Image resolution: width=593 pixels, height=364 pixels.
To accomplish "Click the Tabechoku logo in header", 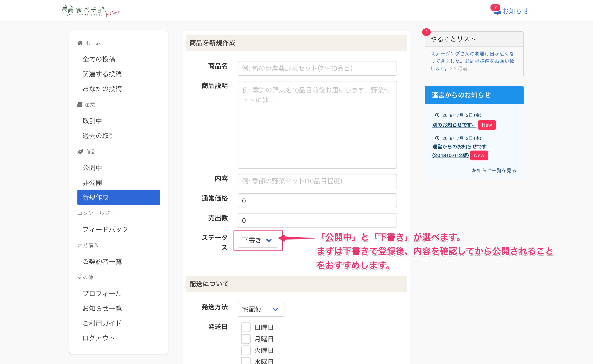I will point(91,11).
